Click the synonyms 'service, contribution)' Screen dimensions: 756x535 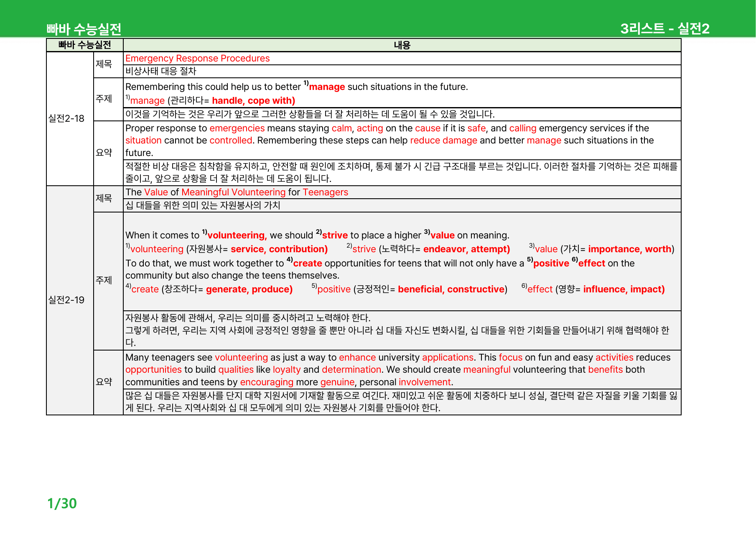(279, 249)
